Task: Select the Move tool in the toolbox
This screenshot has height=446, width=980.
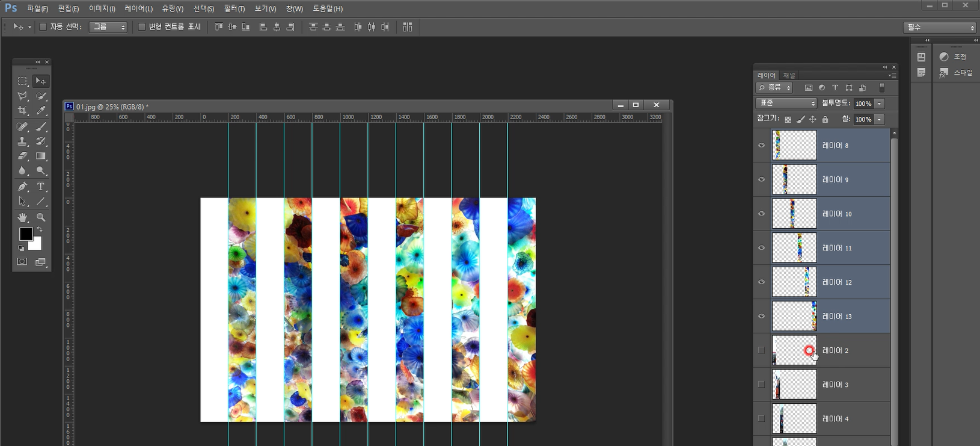Action: point(41,81)
